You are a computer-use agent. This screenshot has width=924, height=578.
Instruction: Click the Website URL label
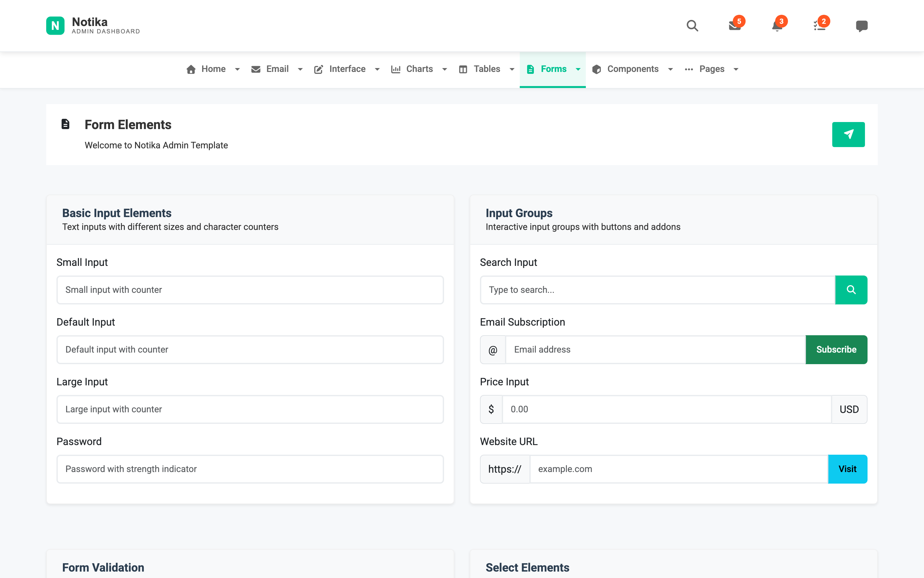(x=509, y=442)
